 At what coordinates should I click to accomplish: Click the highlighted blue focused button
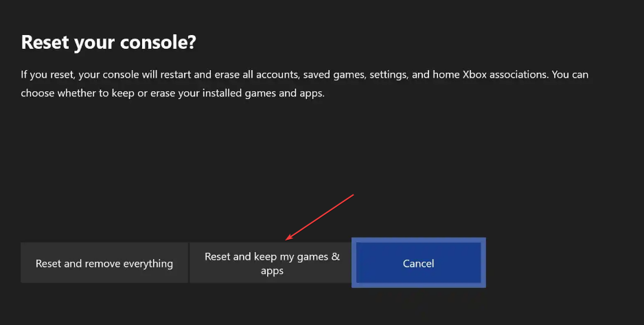coord(419,262)
